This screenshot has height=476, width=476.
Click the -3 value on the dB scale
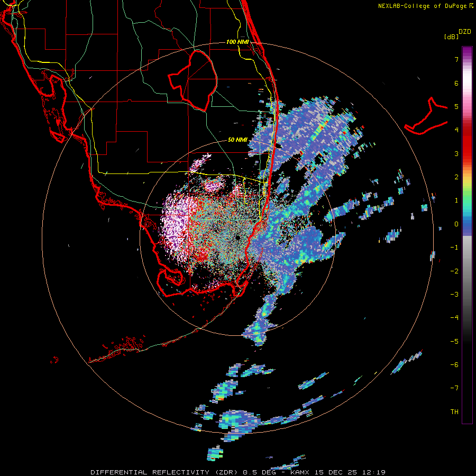click(454, 294)
